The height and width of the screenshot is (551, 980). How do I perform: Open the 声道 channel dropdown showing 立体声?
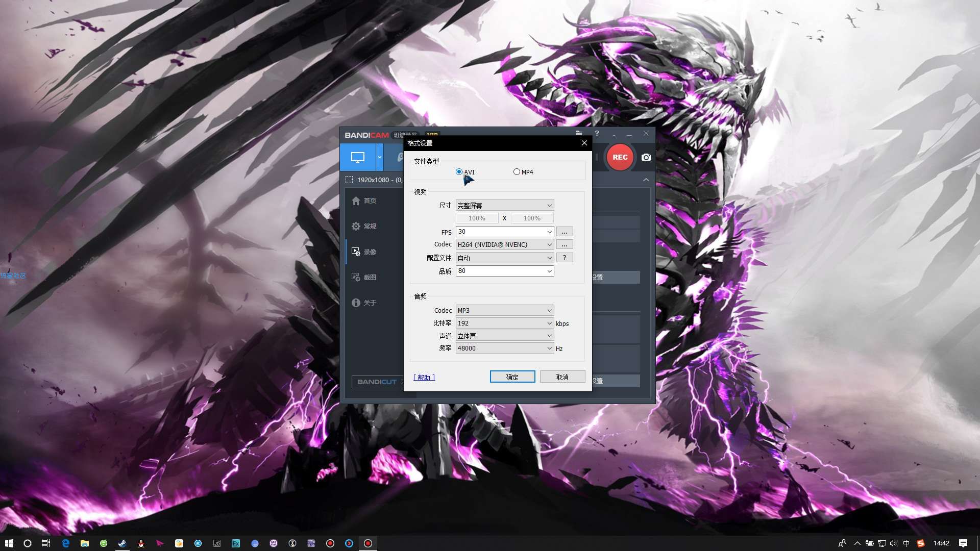[505, 336]
